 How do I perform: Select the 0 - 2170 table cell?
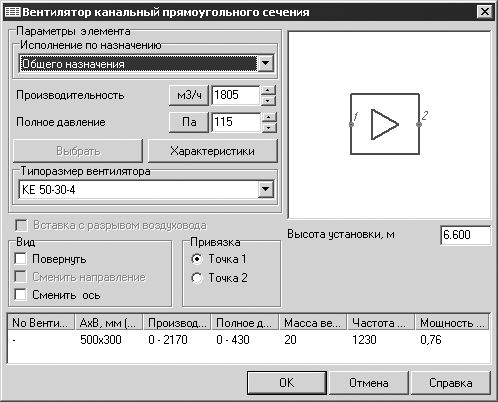coord(168,340)
